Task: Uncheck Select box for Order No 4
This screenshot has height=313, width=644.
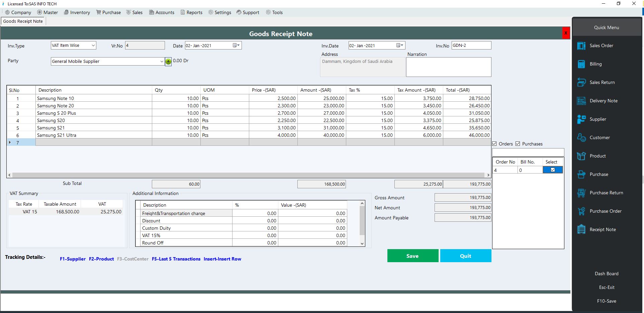Action: point(553,170)
